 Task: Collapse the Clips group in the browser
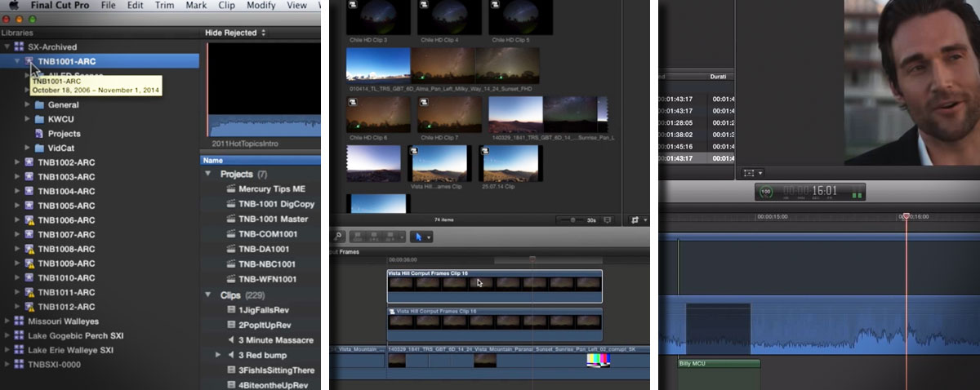tap(208, 295)
